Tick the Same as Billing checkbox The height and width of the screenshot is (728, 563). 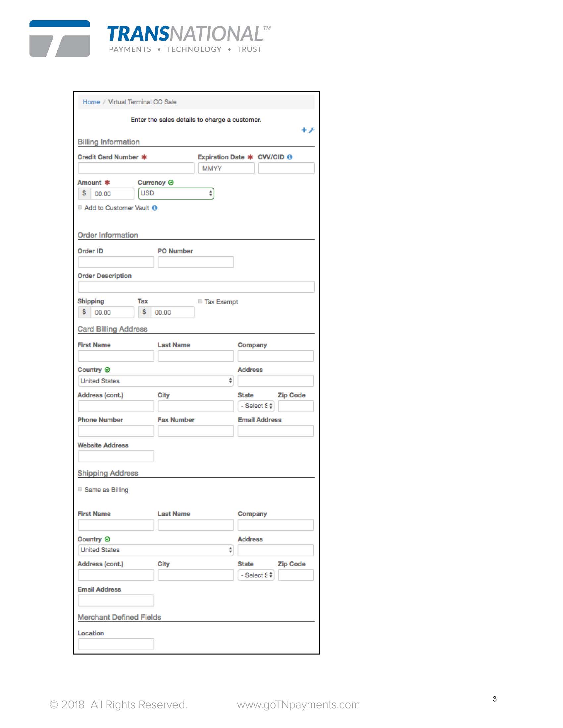pos(80,489)
